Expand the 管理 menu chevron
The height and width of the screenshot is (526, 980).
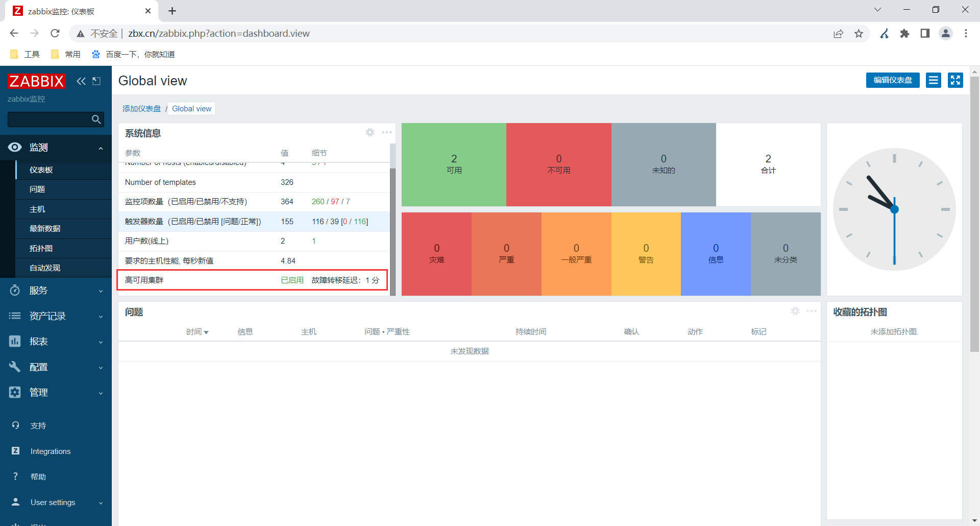[x=101, y=393]
